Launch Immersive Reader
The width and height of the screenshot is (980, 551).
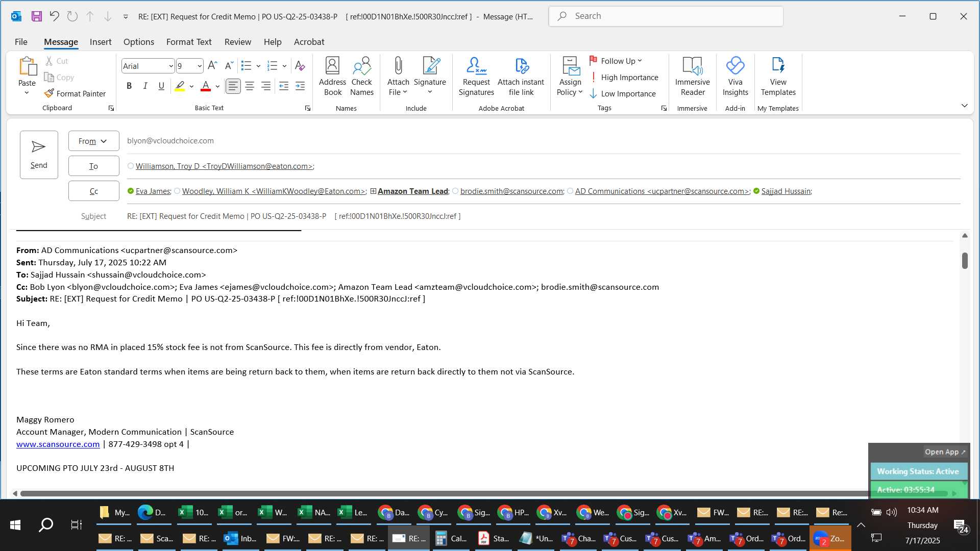point(692,76)
